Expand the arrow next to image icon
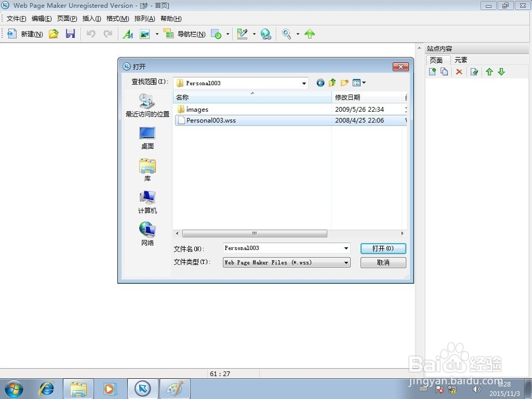This screenshot has height=399, width=532. click(x=157, y=34)
